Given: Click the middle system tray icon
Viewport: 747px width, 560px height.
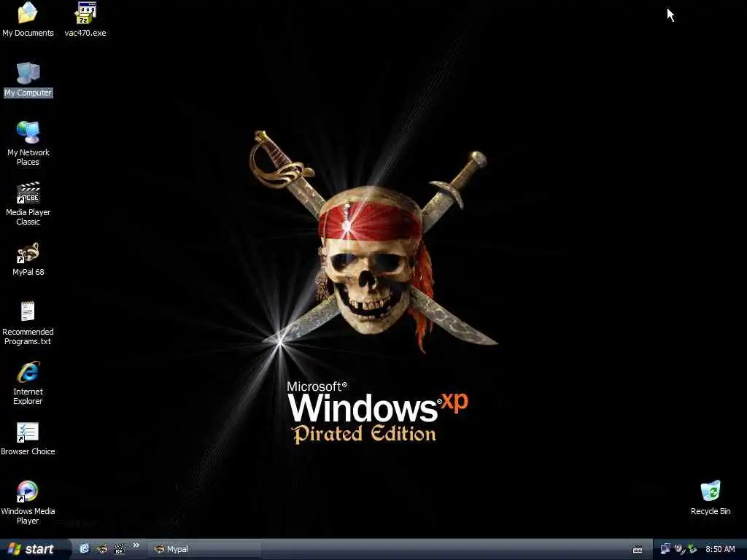Looking at the screenshot, I should 679,549.
